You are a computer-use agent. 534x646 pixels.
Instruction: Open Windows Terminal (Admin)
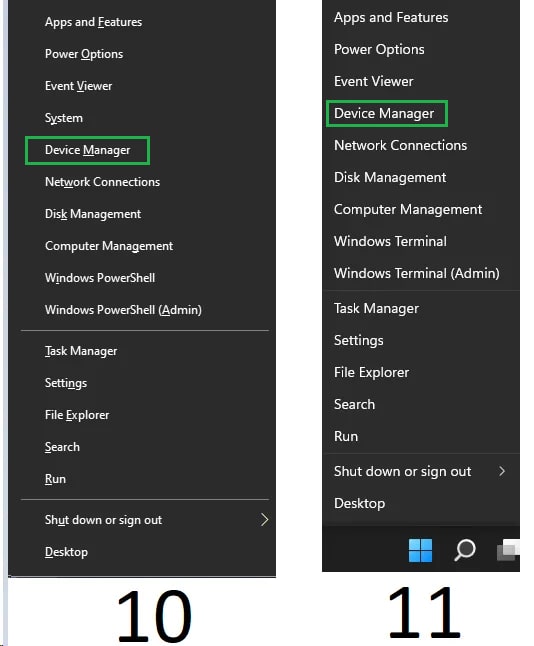coord(417,273)
